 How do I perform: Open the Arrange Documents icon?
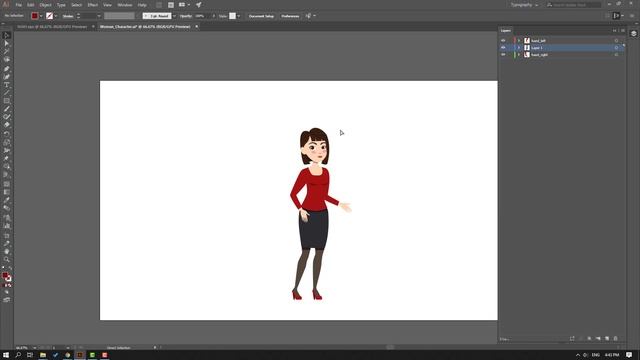(x=183, y=5)
